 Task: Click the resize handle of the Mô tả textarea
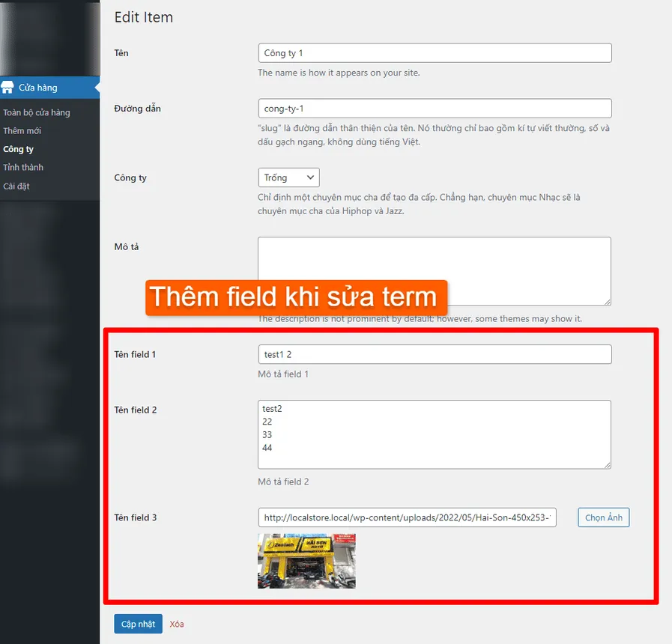tap(607, 302)
